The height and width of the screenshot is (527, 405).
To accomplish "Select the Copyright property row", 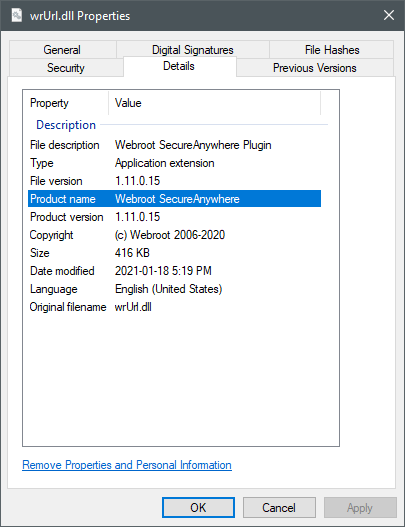I will (174, 235).
